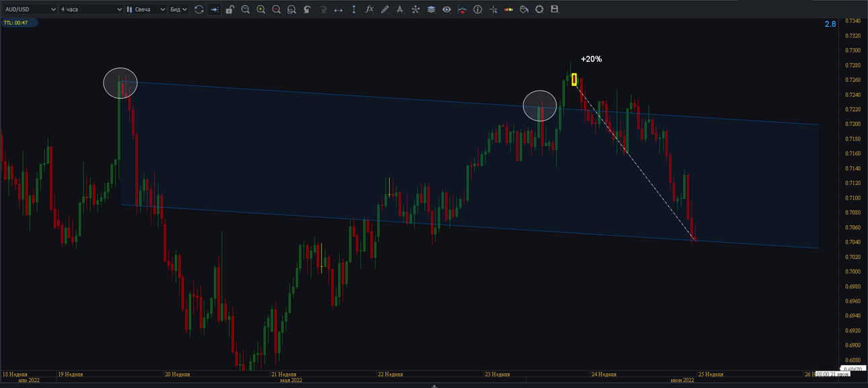Click the мая 2022 month label
This screenshot has width=868, height=388.
[x=292, y=381]
